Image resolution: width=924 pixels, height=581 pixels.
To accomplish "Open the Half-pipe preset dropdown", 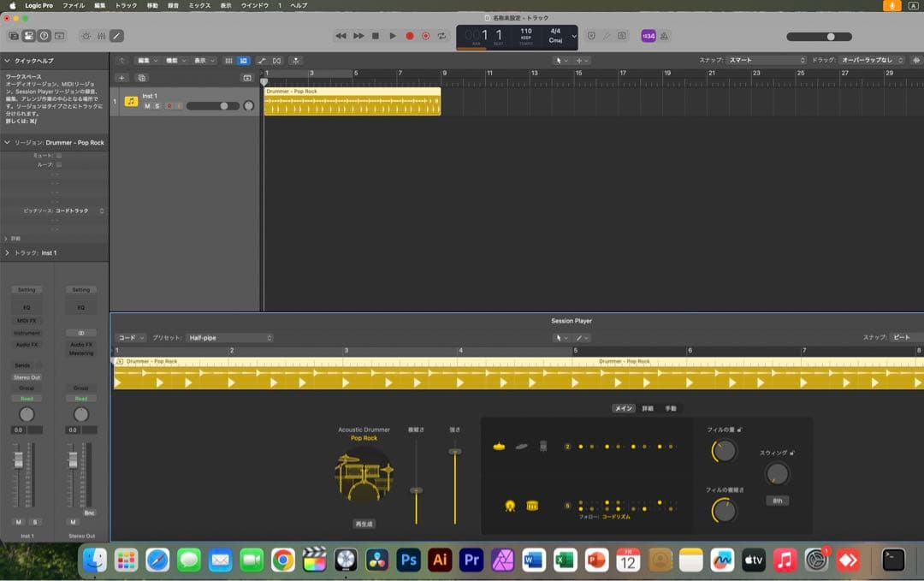I will (229, 338).
